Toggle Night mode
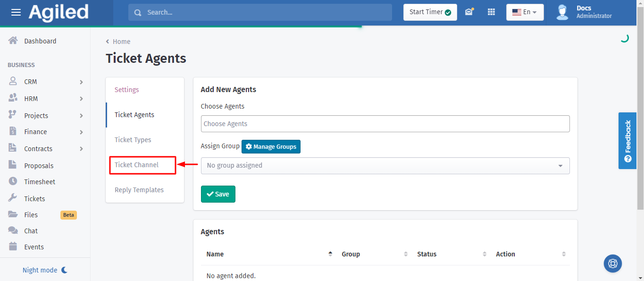This screenshot has width=644, height=281. pyautogui.click(x=45, y=270)
